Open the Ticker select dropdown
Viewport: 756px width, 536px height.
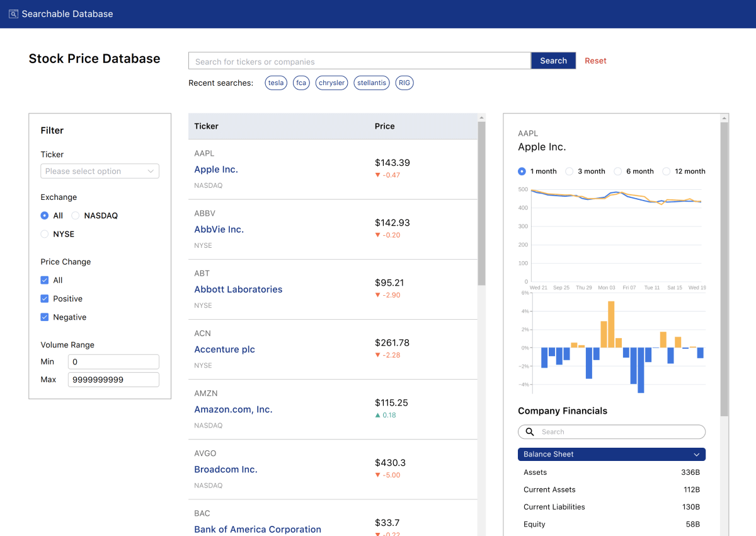tap(100, 172)
